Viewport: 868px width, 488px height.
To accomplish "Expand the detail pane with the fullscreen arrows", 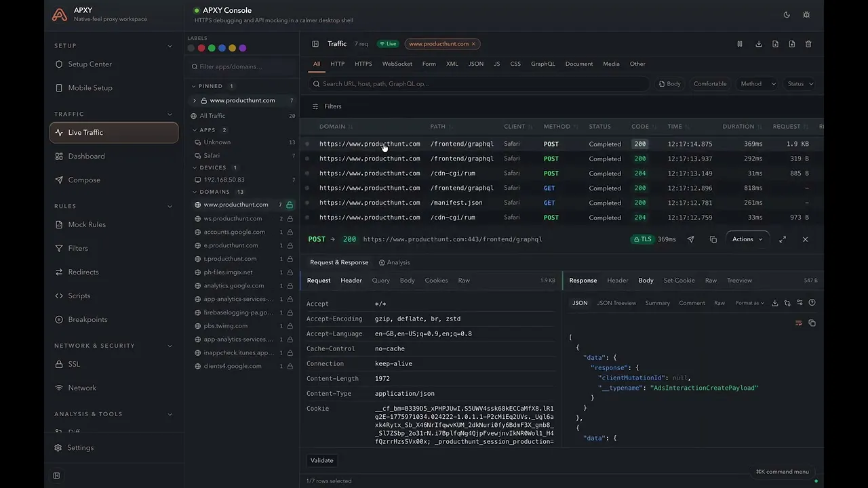I will tap(783, 239).
